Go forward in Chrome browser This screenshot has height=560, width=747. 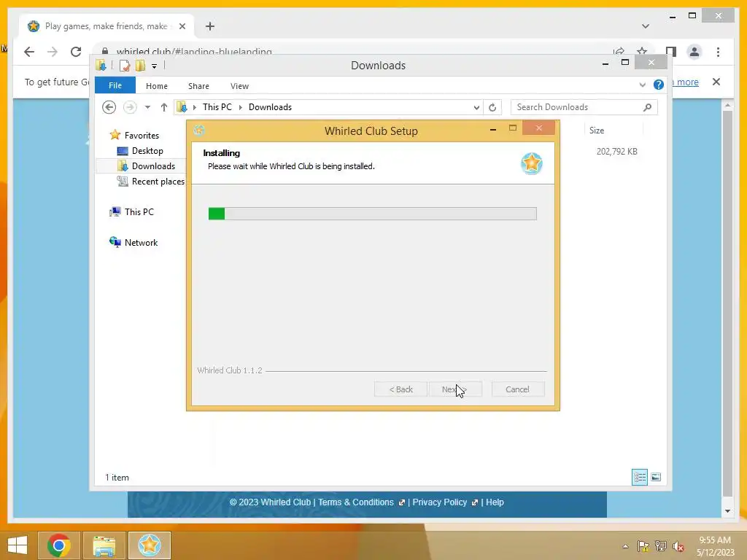coord(53,52)
